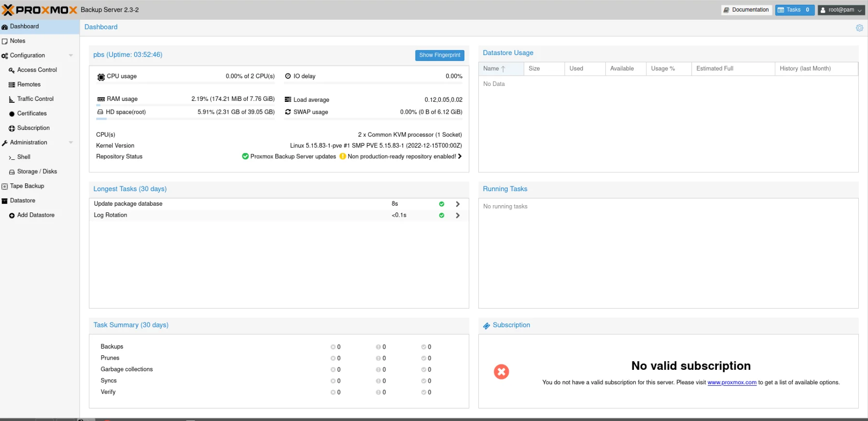Sort by Used column header
The height and width of the screenshot is (421, 868).
(x=585, y=69)
